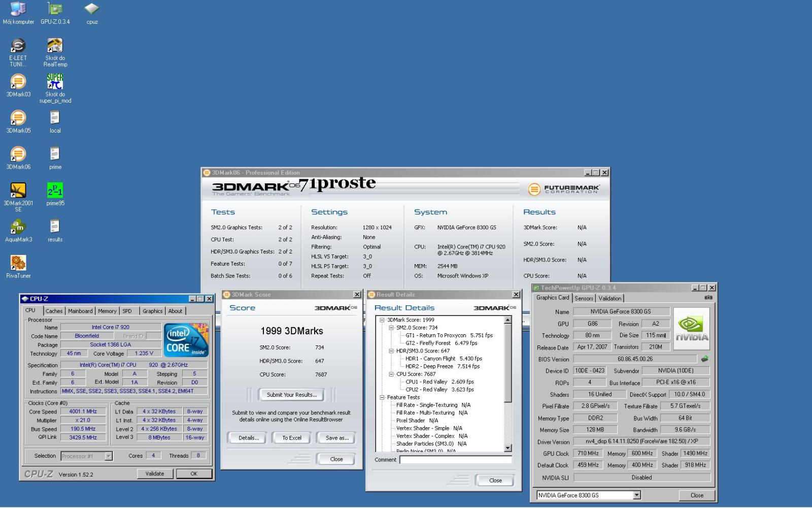Click the Driver Version field in GPU-Z
The image size is (812, 508).
tap(642, 441)
